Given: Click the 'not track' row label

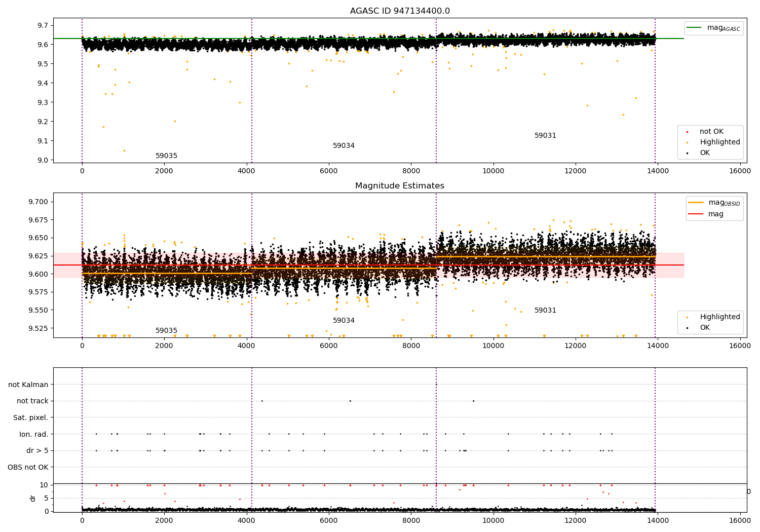Looking at the screenshot, I should click(32, 401).
